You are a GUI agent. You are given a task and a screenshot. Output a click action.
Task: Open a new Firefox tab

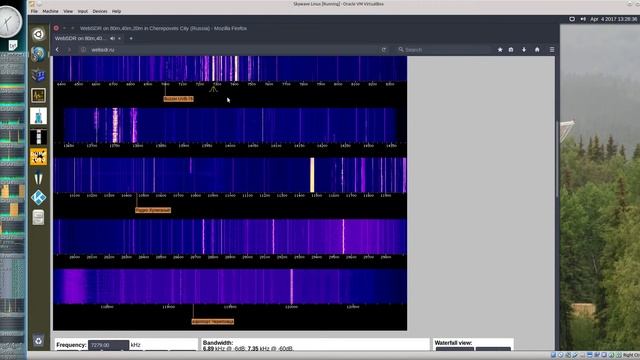pos(131,38)
